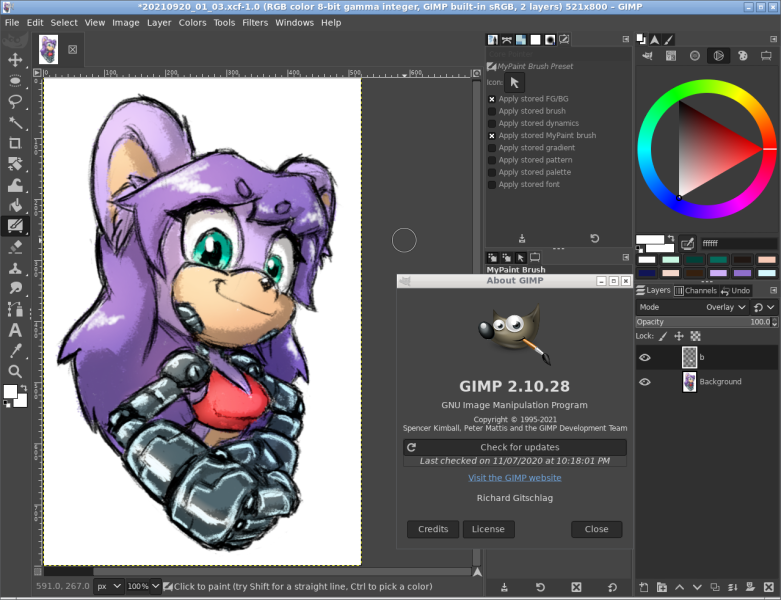Click the color picker eyedropper beside hex field

pyautogui.click(x=687, y=243)
